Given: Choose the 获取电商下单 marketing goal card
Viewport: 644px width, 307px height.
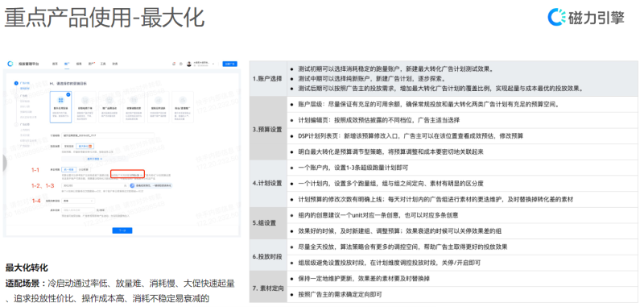Looking at the screenshot, I should coord(85,107).
